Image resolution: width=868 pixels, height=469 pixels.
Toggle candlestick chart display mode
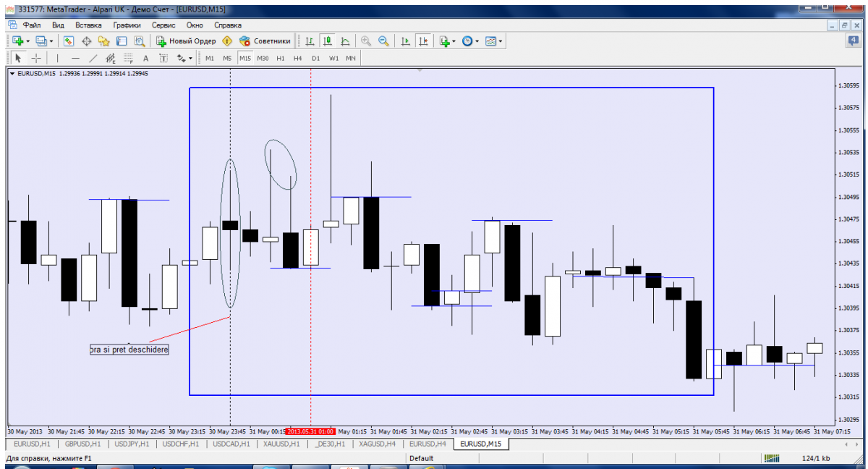tap(327, 41)
